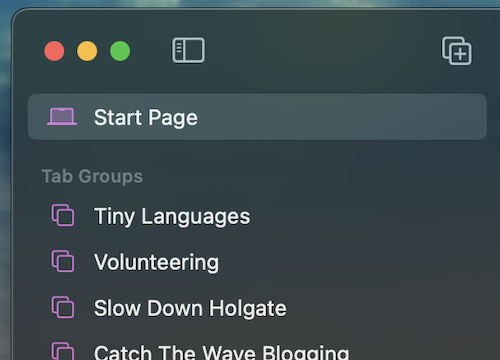Select the Start Page label in the sidebar
This screenshot has height=360, width=500.
tap(146, 117)
